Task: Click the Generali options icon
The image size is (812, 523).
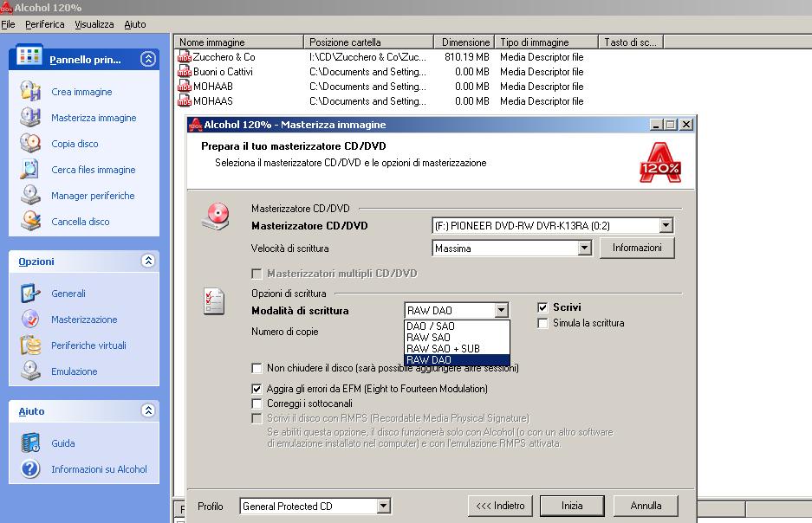Action: [x=30, y=293]
